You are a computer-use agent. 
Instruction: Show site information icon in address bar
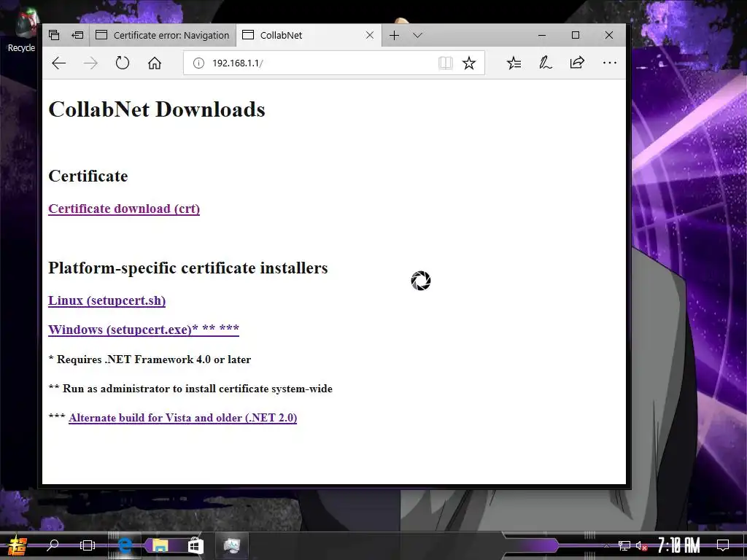pos(198,63)
